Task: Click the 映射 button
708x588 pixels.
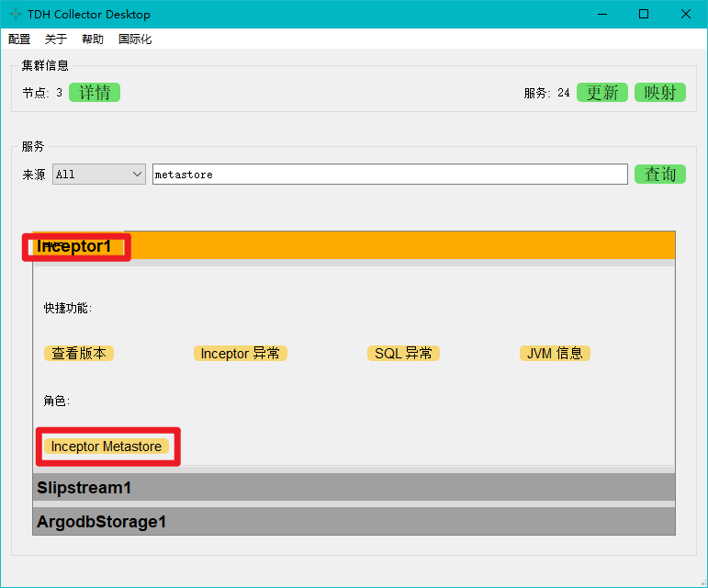Action: click(660, 93)
